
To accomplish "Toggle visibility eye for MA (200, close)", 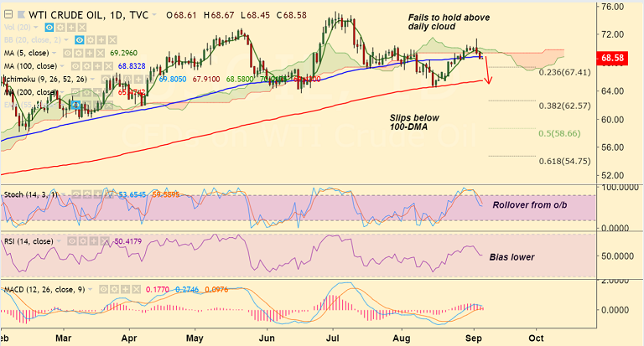I will pyautogui.click(x=75, y=92).
